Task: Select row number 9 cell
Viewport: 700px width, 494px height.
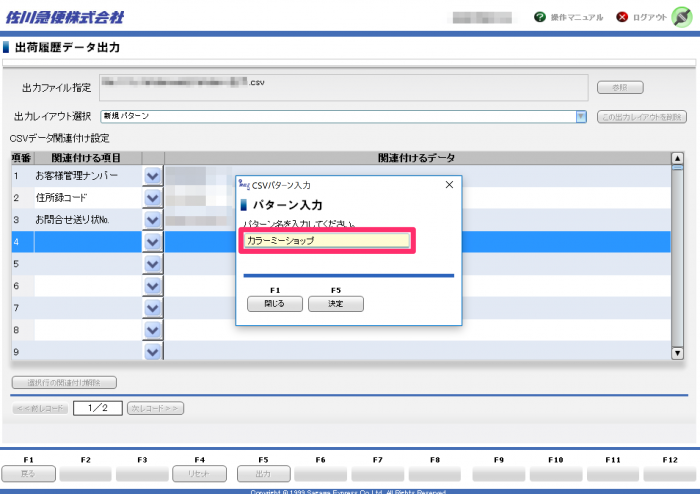Action: [x=22, y=352]
